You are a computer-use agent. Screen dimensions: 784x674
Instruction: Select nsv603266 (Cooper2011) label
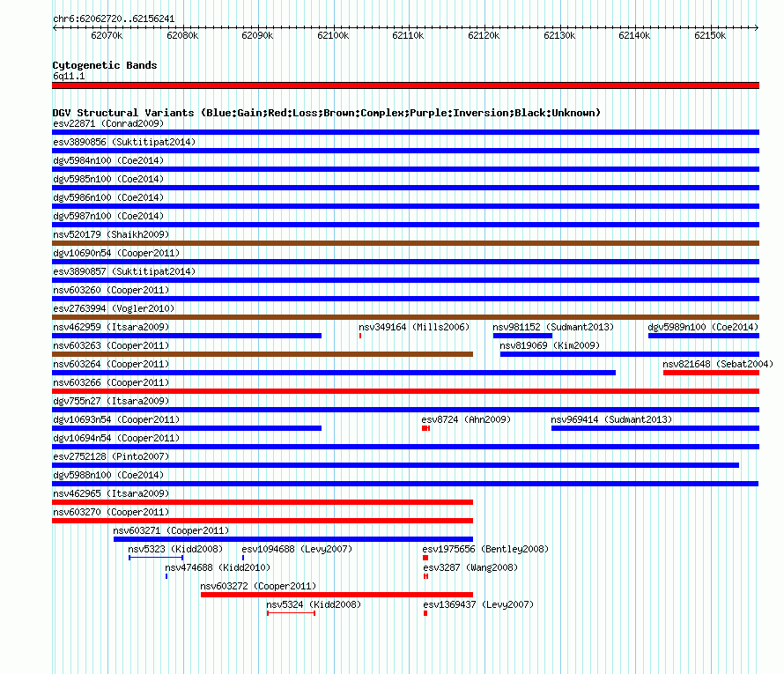pyautogui.click(x=111, y=382)
